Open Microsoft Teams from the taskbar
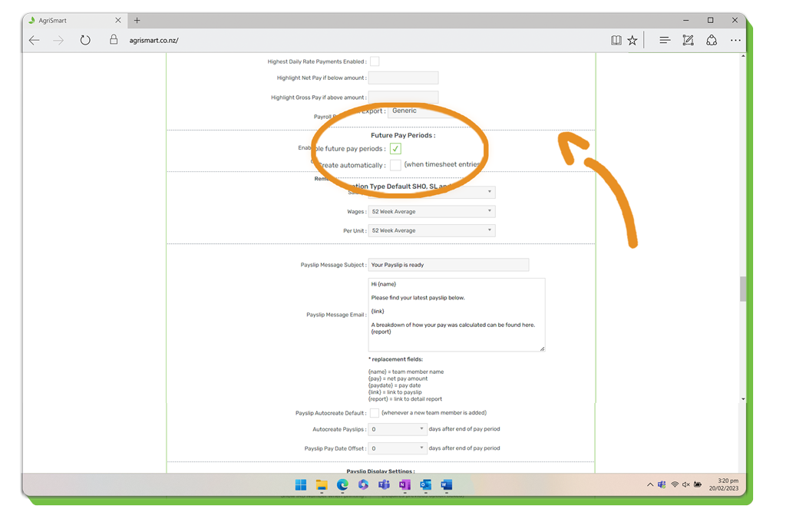The height and width of the screenshot is (532, 786). pyautogui.click(x=384, y=485)
